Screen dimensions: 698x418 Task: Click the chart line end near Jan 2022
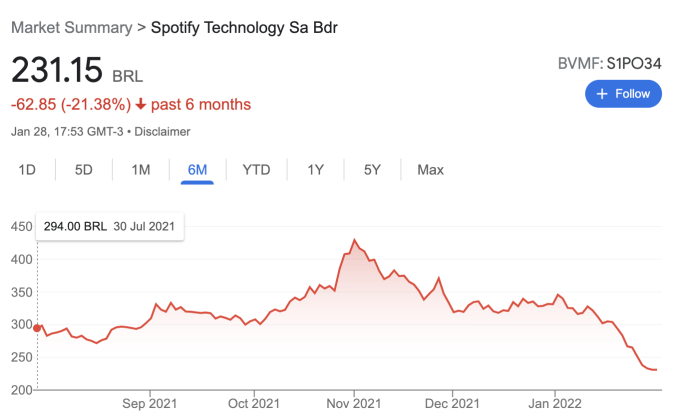656,370
